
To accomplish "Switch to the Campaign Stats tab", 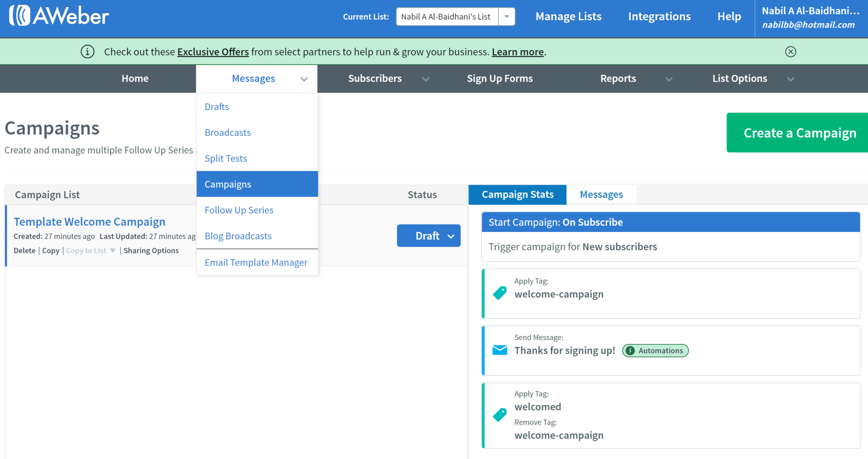I will click(x=517, y=195).
